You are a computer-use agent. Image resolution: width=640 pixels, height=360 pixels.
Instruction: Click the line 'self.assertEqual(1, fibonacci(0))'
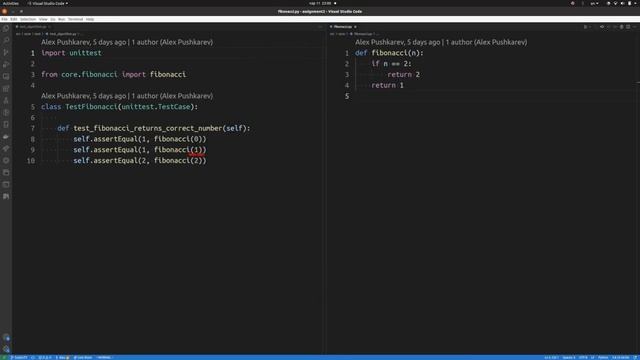[140, 139]
